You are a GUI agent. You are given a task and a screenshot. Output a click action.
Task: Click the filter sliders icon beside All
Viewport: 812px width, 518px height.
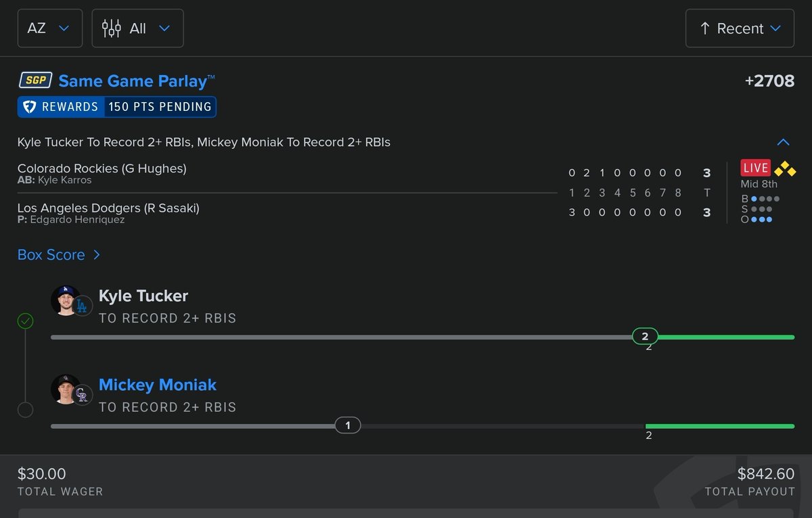(x=111, y=28)
